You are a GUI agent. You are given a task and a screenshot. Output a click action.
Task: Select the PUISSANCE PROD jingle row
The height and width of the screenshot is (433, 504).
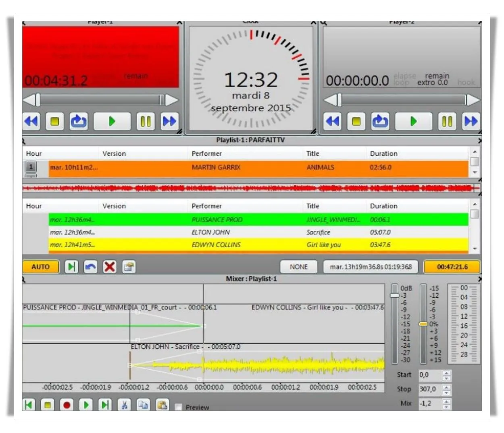point(258,220)
